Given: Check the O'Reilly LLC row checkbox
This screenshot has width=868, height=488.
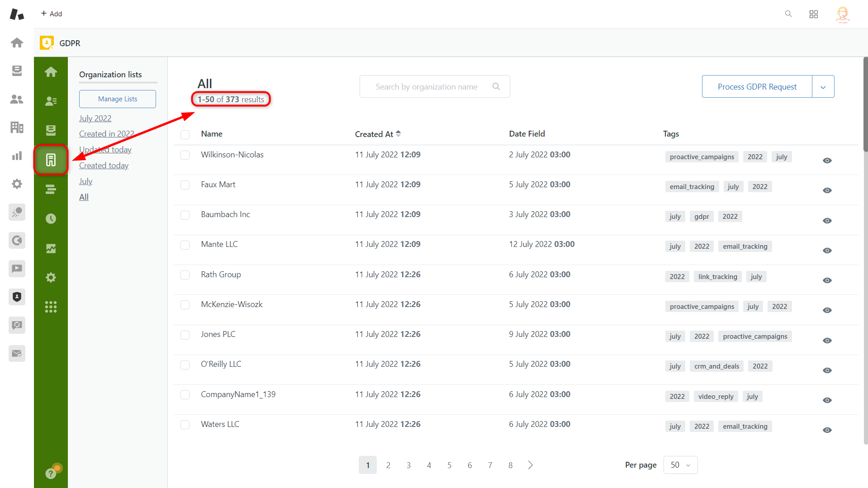Looking at the screenshot, I should point(185,365).
